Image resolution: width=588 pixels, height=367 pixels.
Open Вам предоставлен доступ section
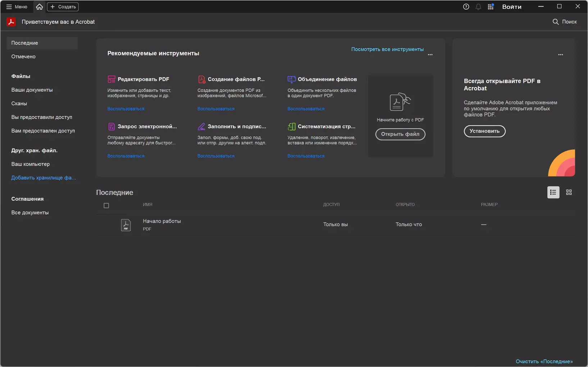click(43, 131)
